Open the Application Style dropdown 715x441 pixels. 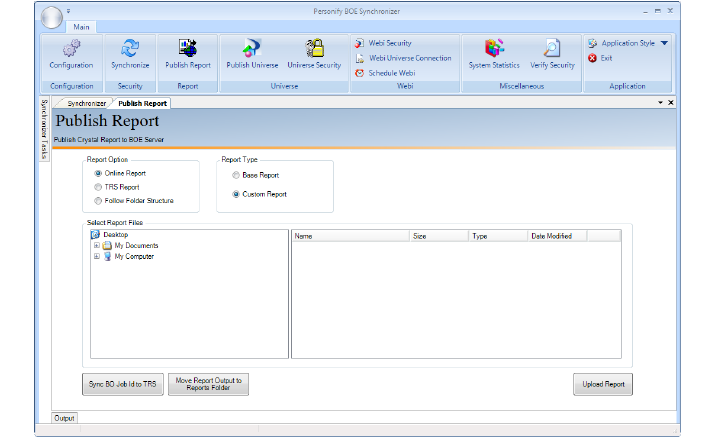(664, 44)
